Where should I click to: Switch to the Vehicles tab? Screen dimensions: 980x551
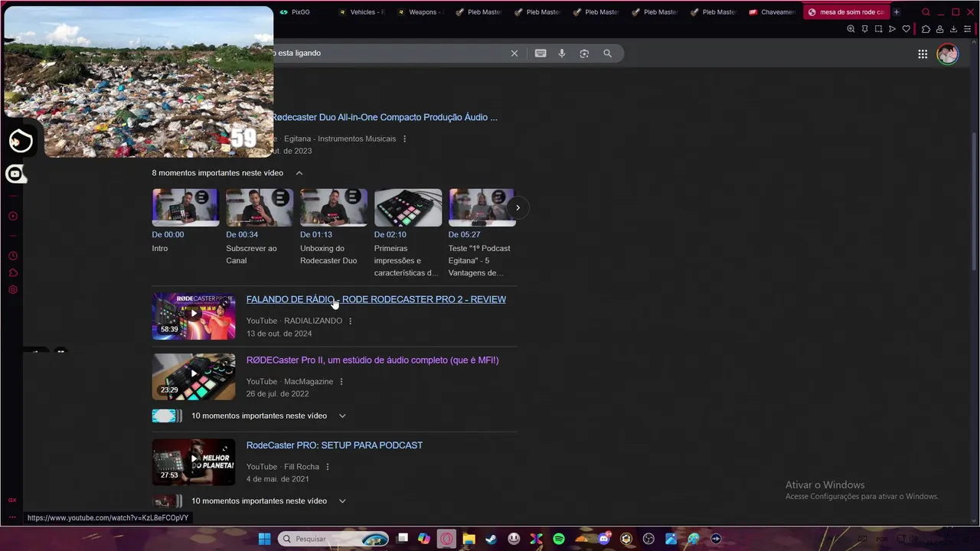362,12
